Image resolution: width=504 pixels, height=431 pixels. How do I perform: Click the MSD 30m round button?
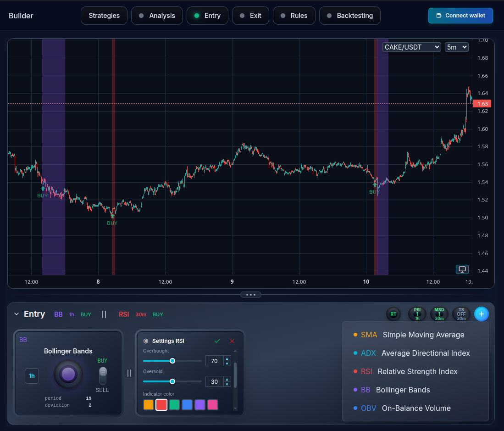point(439,314)
